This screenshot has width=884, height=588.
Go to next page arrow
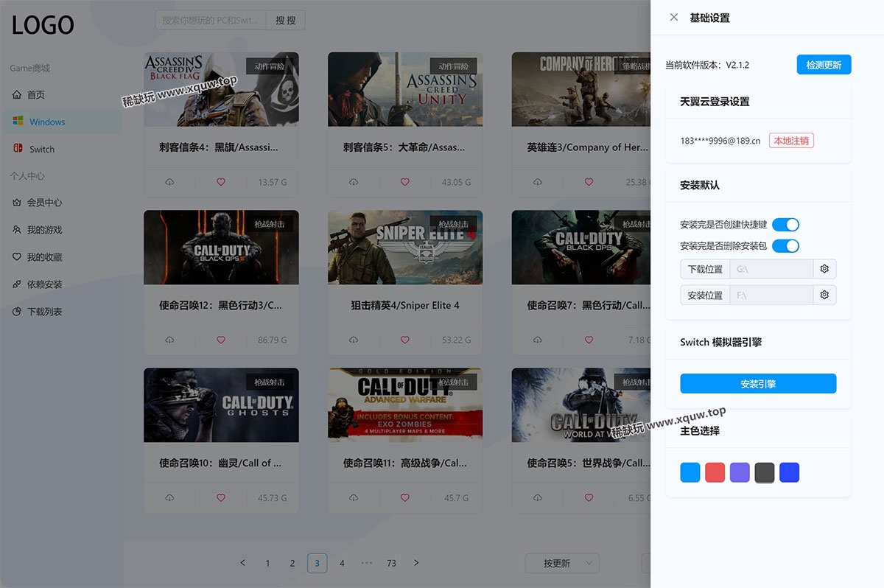[x=416, y=563]
